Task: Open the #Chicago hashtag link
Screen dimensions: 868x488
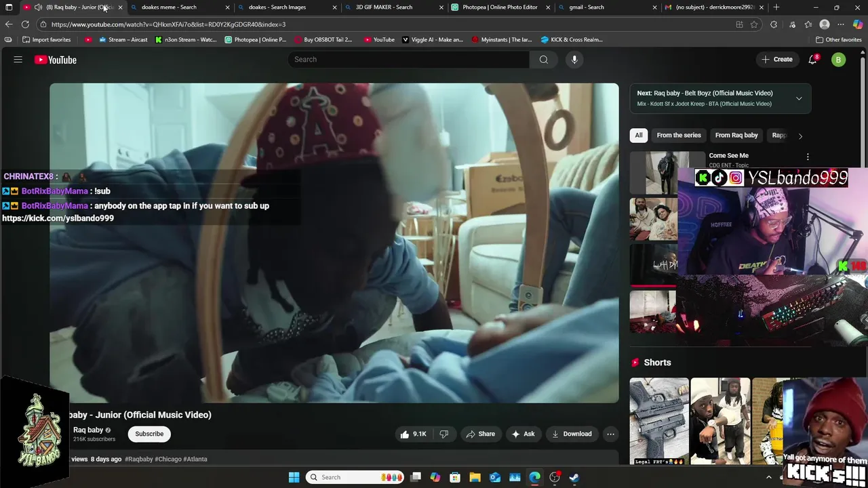Action: (x=168, y=459)
